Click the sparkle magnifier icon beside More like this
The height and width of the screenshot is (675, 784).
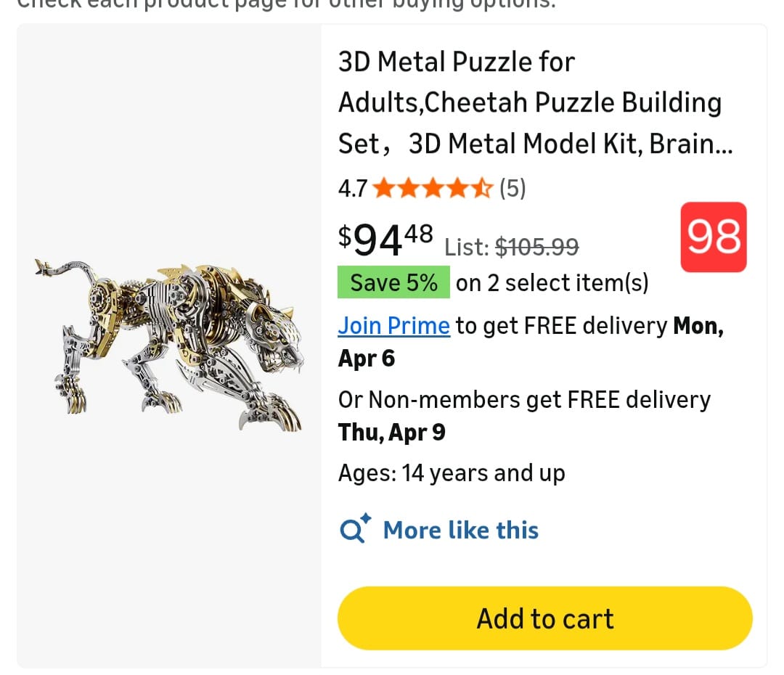point(355,529)
